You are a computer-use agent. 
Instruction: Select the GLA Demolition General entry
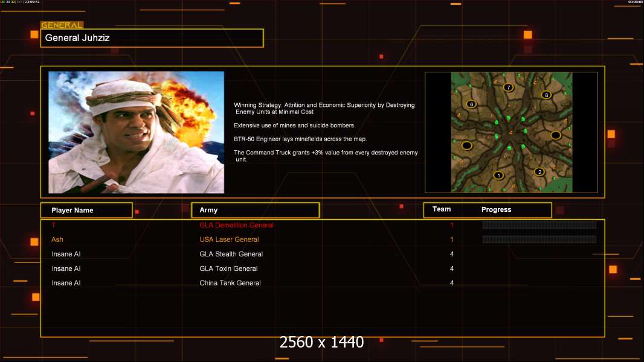click(x=236, y=225)
